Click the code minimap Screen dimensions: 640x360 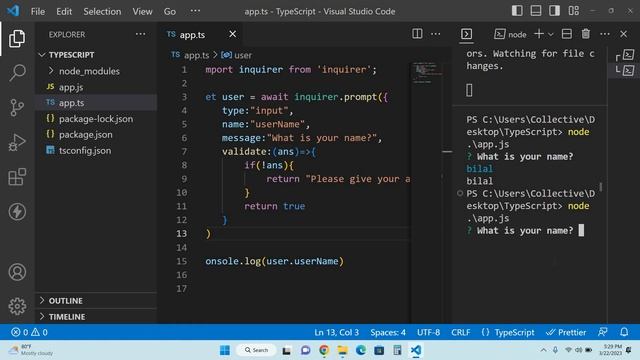tap(427, 73)
